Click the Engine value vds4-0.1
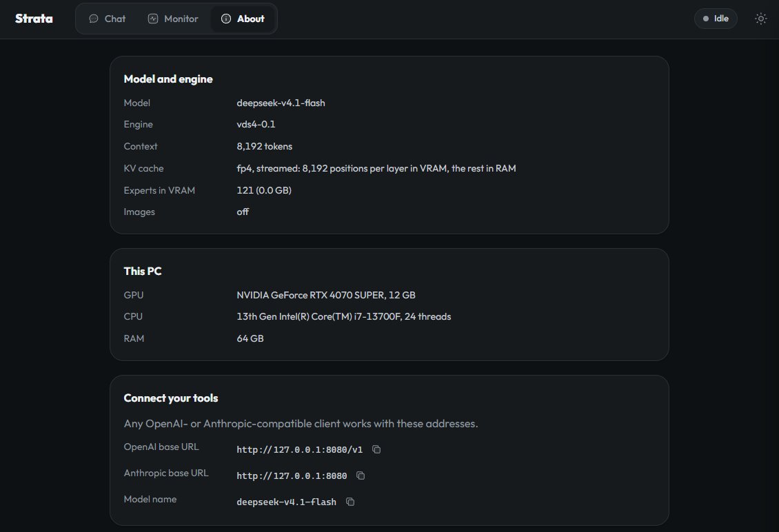779x532 pixels. (256, 124)
